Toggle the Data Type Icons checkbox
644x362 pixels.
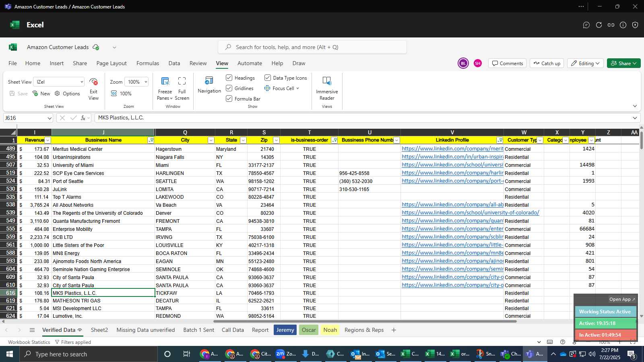point(268,78)
